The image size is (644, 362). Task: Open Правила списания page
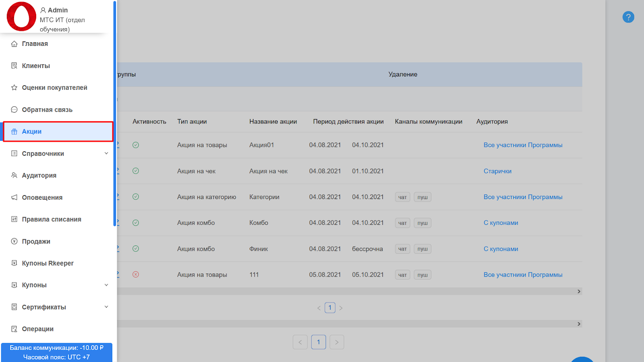(x=52, y=219)
